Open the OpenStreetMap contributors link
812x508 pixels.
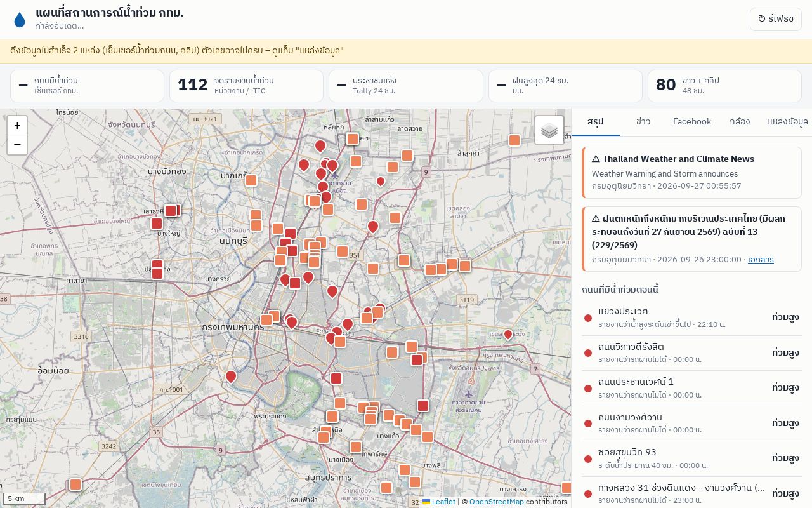(497, 502)
